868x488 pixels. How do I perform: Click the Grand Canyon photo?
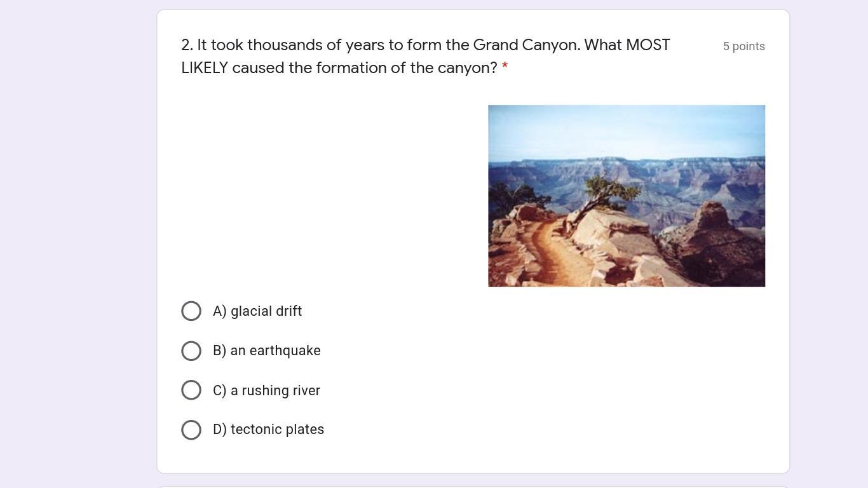coord(626,196)
